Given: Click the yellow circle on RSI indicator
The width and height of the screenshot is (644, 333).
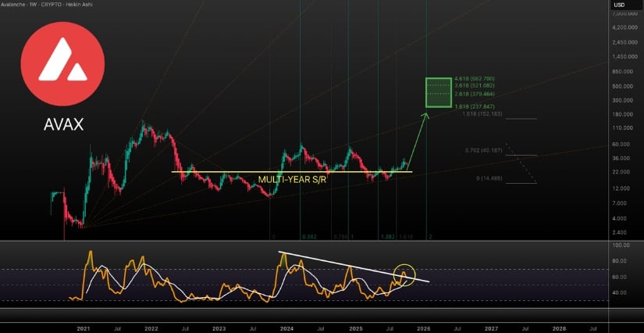Looking at the screenshot, I should coord(404,274).
